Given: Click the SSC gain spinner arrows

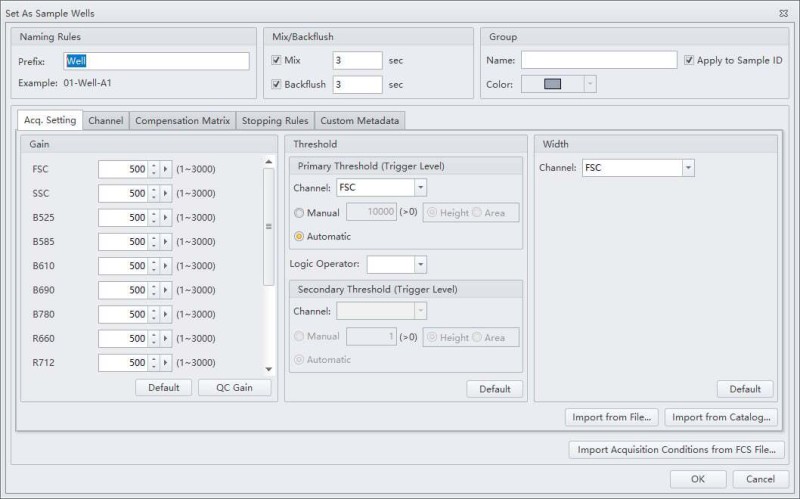Looking at the screenshot, I should [x=154, y=193].
